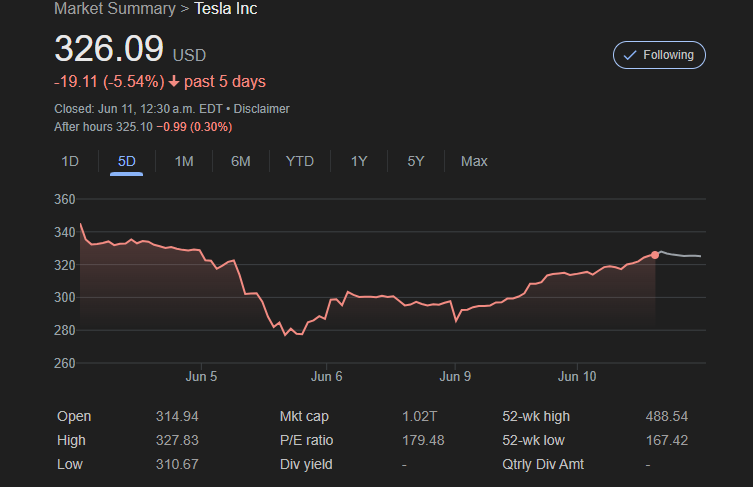Click the checkmark icon in the Following button

[x=630, y=55]
